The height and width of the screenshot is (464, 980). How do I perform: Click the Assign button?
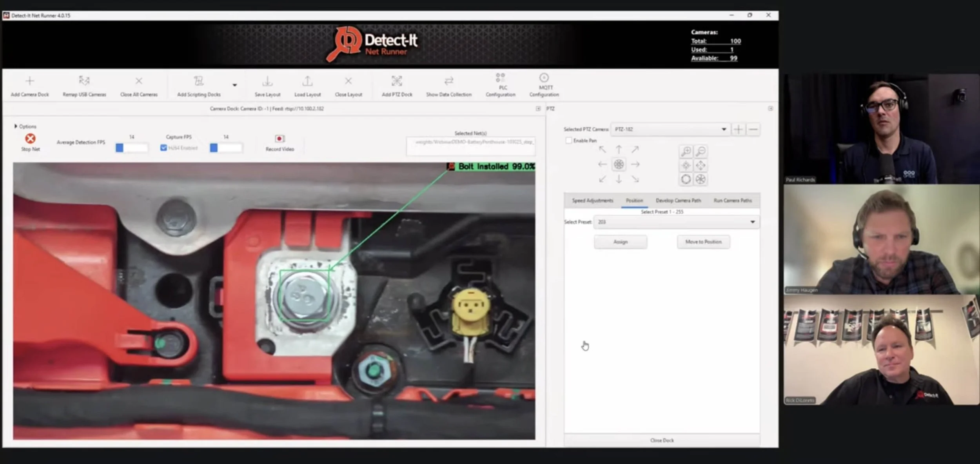(x=621, y=242)
